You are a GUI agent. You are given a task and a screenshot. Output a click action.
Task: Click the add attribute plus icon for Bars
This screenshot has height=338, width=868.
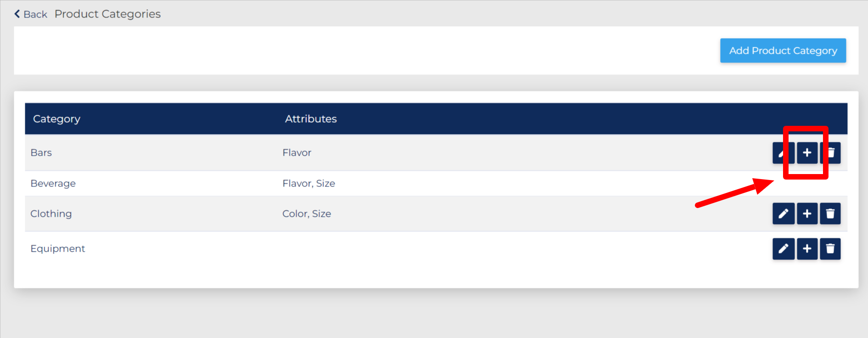point(807,153)
